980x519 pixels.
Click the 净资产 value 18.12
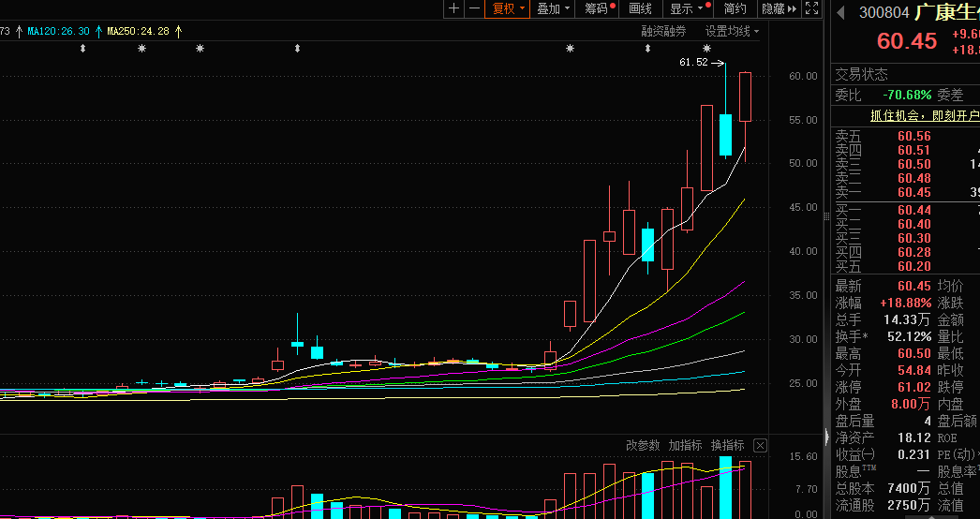[914, 437]
